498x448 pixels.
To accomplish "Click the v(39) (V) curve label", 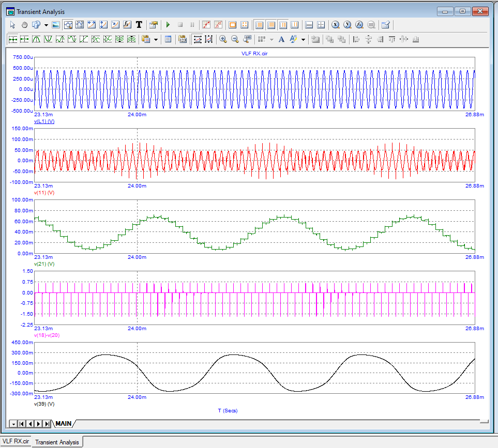I will [44, 404].
